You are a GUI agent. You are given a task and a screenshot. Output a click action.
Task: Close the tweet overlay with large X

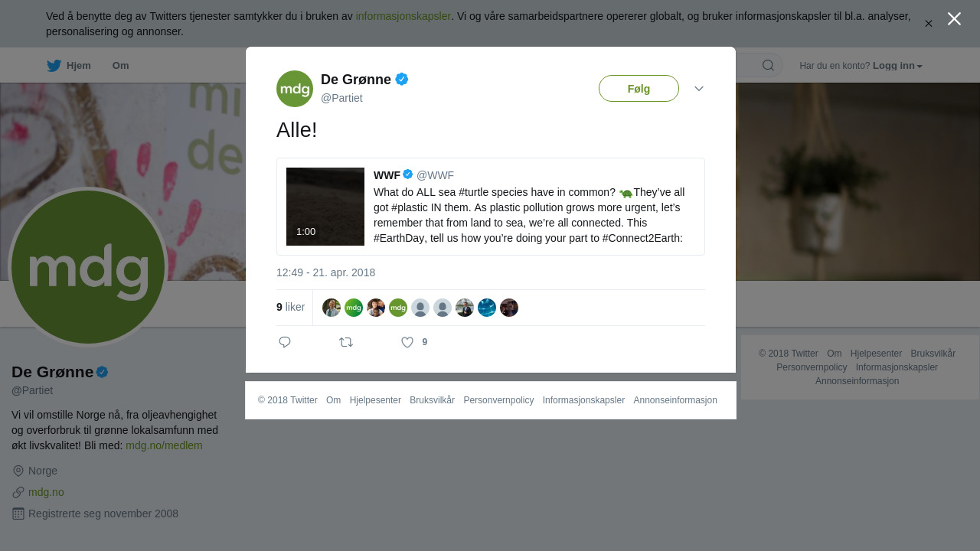tap(954, 19)
